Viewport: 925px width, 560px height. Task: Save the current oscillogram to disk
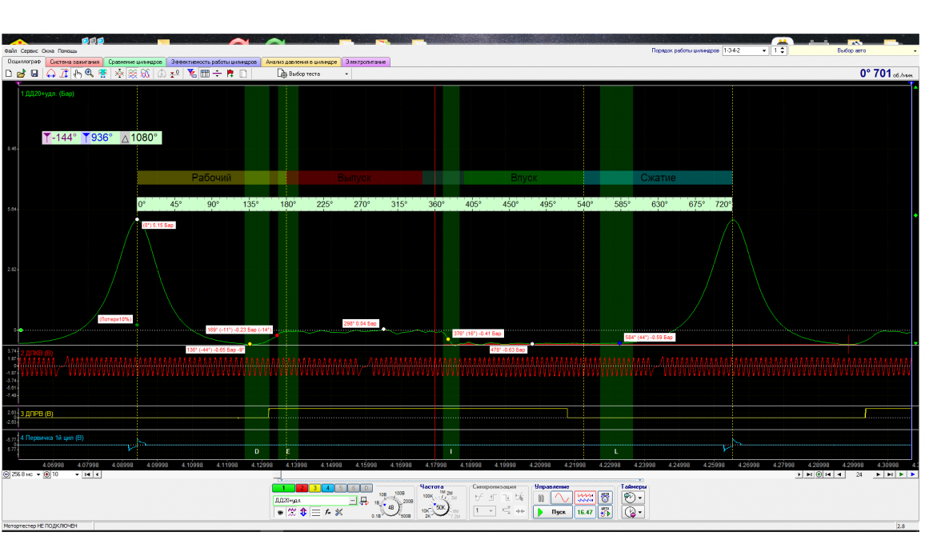(34, 74)
